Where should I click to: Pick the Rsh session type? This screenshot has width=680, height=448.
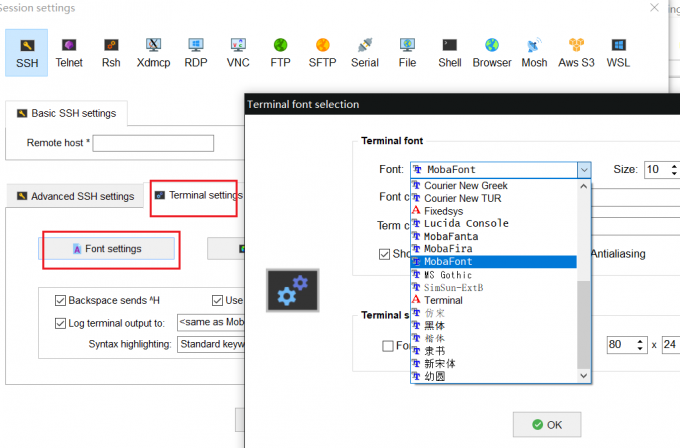[111, 53]
